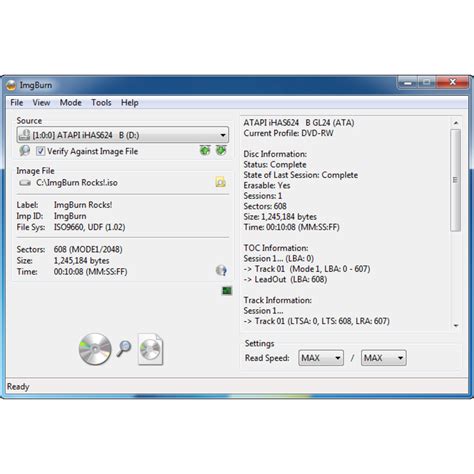This screenshot has height=474, width=474.
Task: Click the Sessions: 1 line
Action: click(x=263, y=196)
